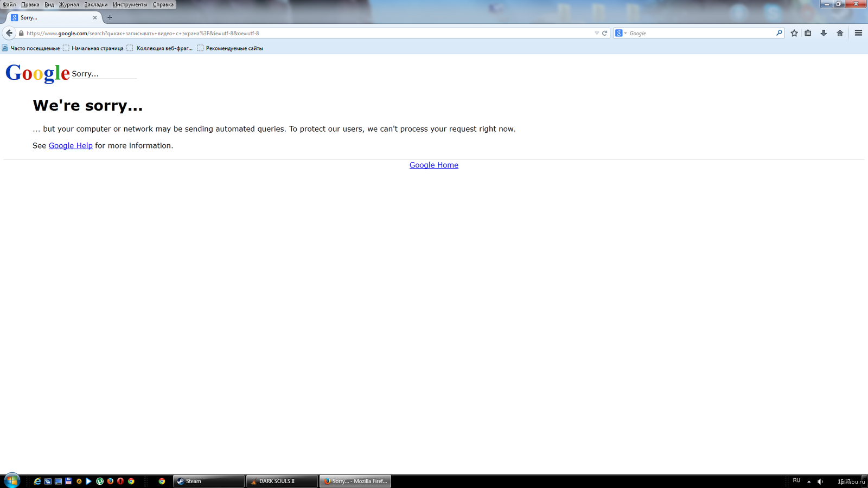Open the Вид menu

[49, 4]
